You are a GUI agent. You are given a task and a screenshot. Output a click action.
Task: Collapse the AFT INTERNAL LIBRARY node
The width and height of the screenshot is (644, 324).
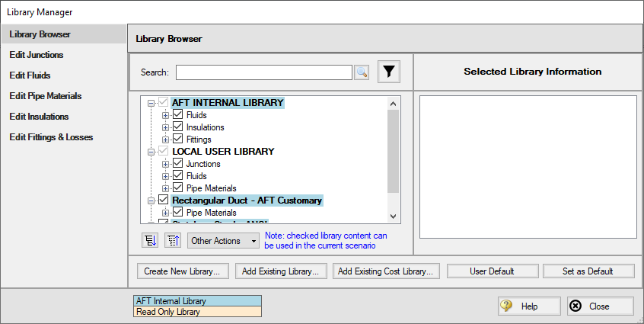(x=151, y=103)
